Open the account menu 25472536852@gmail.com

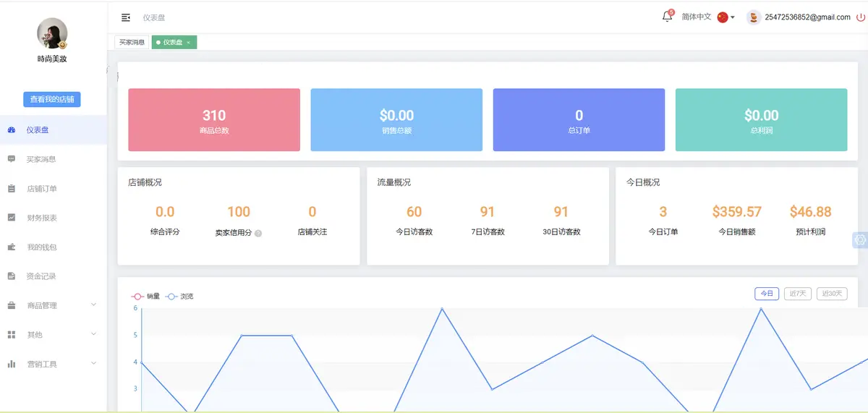[807, 17]
